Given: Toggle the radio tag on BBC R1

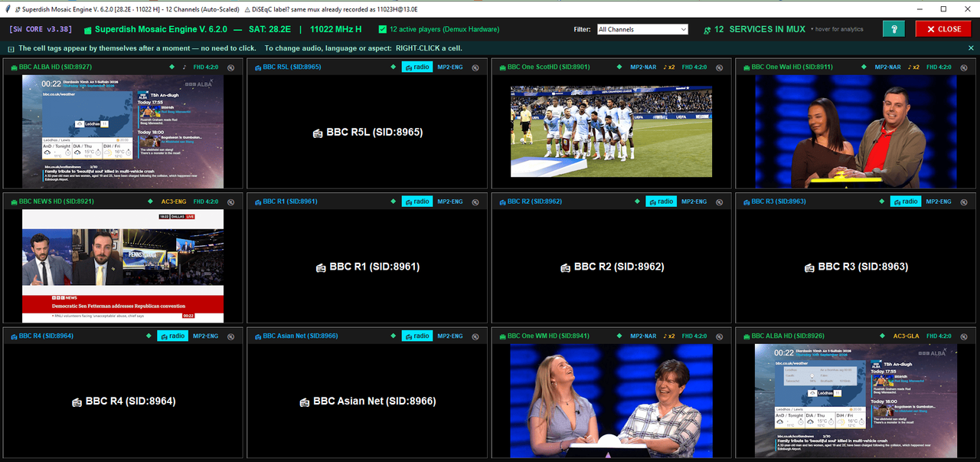Looking at the screenshot, I should pos(417,202).
